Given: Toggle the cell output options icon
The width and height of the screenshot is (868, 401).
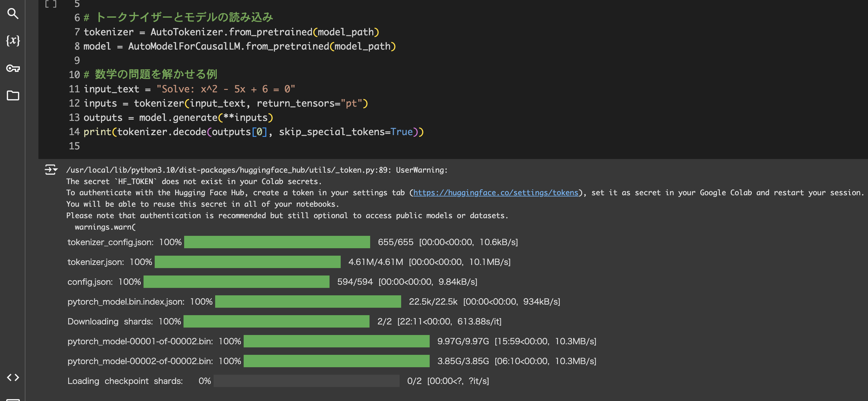Looking at the screenshot, I should 51,170.
